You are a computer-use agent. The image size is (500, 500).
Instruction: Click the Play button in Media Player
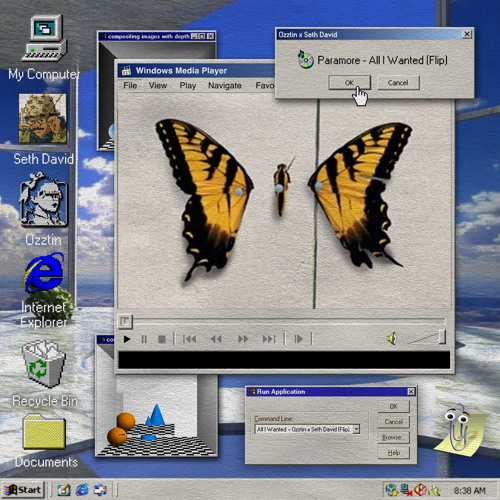click(127, 339)
